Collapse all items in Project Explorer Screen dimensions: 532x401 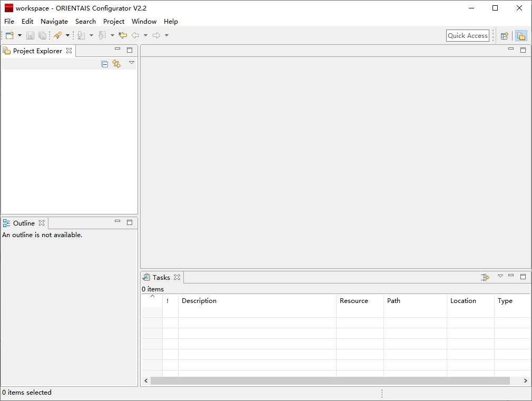(x=105, y=64)
